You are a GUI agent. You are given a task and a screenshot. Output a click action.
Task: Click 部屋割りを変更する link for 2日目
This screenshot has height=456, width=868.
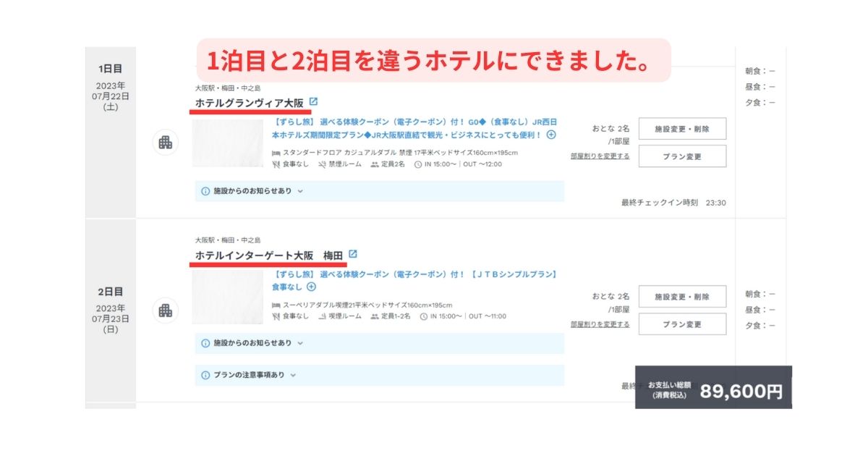[x=600, y=324]
